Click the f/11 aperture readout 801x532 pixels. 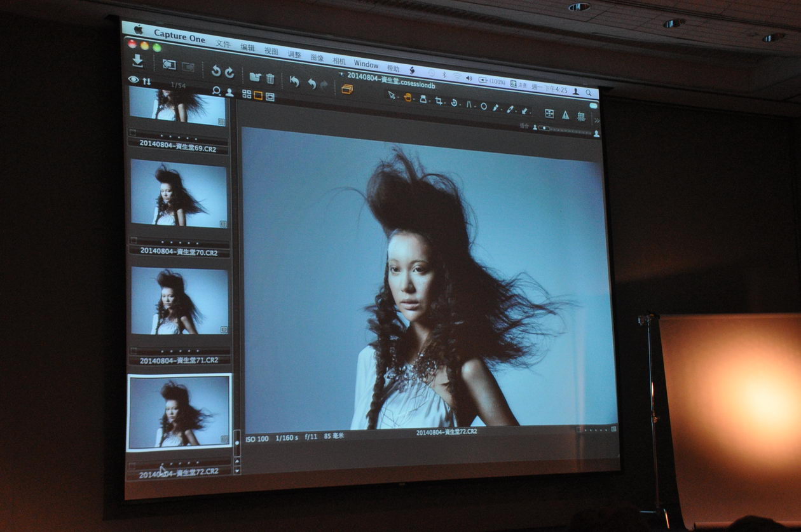click(x=311, y=438)
